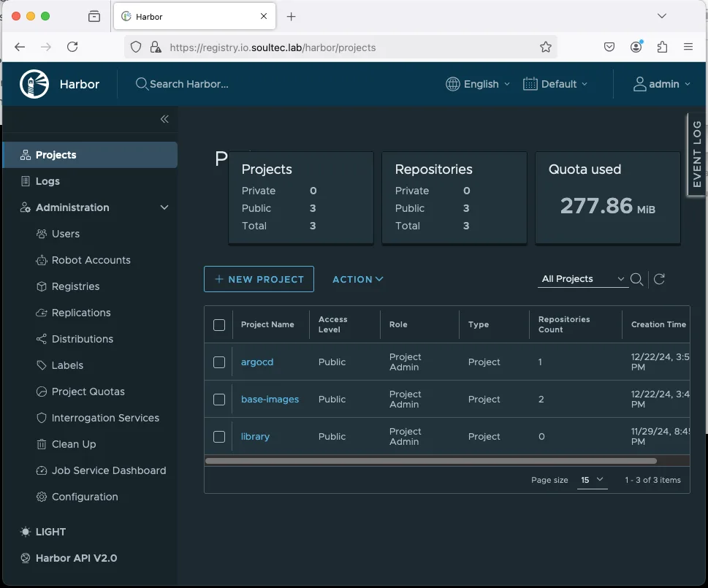This screenshot has height=588, width=708.
Task: Open the Firefox hamburger menu
Action: click(x=688, y=47)
